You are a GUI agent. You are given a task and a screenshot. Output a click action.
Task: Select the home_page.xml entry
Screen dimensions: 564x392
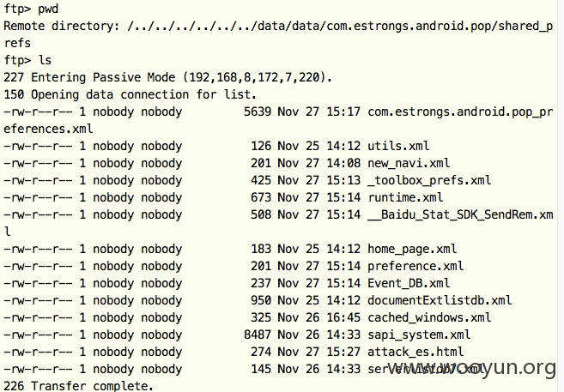[412, 249]
